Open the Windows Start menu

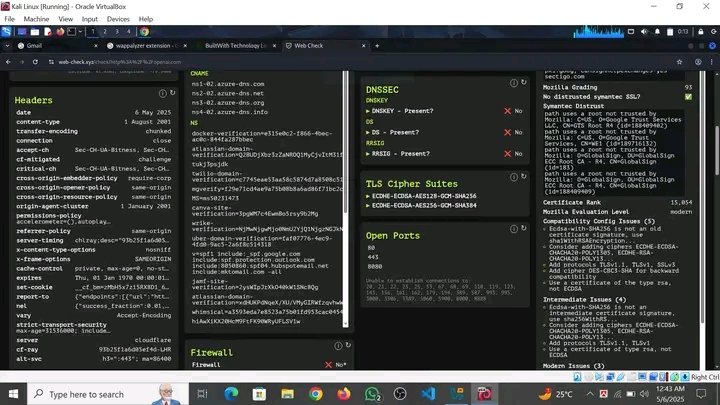(x=14, y=394)
